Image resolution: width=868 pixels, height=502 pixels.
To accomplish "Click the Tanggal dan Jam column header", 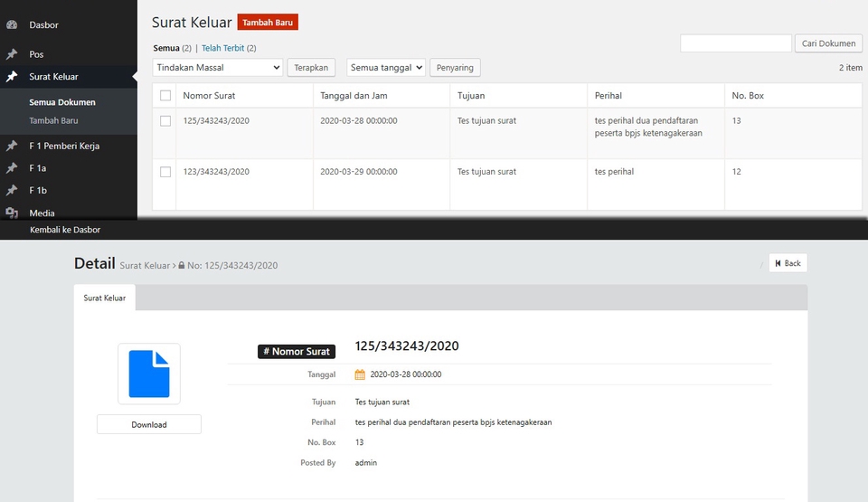I will (x=354, y=95).
